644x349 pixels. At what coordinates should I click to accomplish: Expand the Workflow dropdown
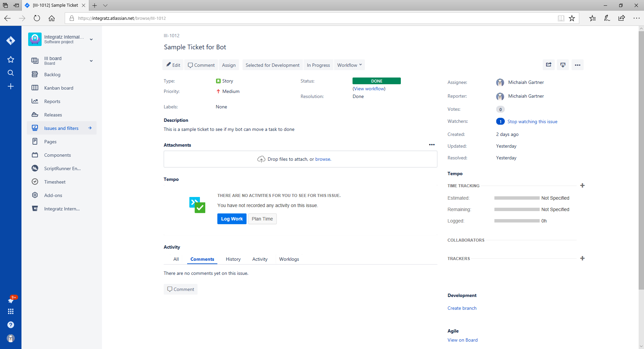[x=349, y=65]
